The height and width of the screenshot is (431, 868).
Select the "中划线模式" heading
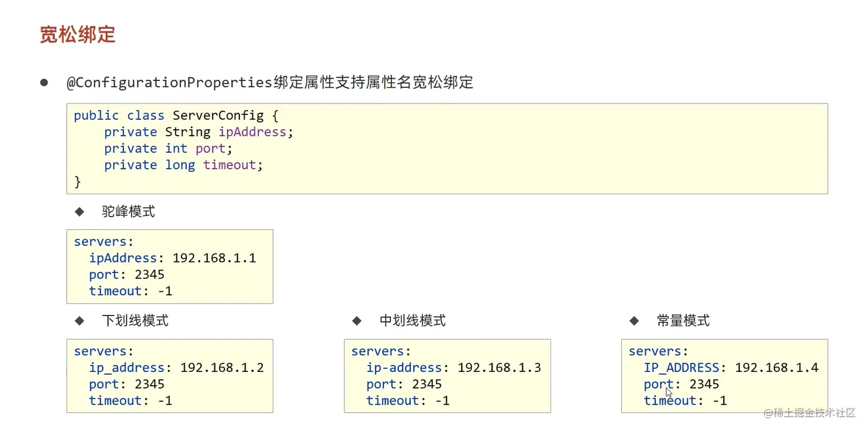coord(413,321)
